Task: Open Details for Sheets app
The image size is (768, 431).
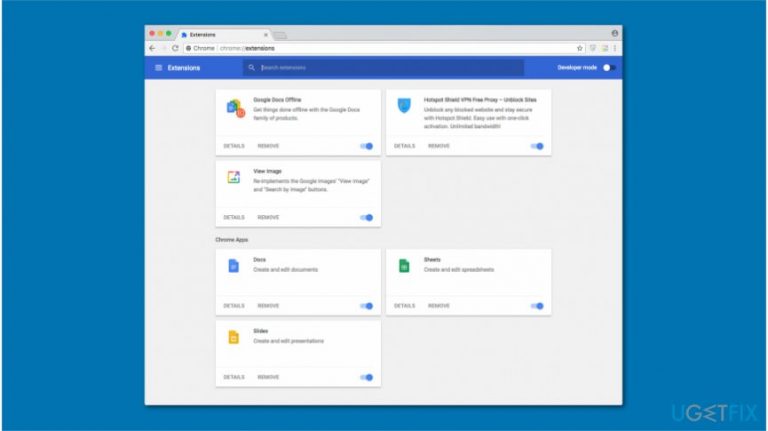Action: click(405, 306)
